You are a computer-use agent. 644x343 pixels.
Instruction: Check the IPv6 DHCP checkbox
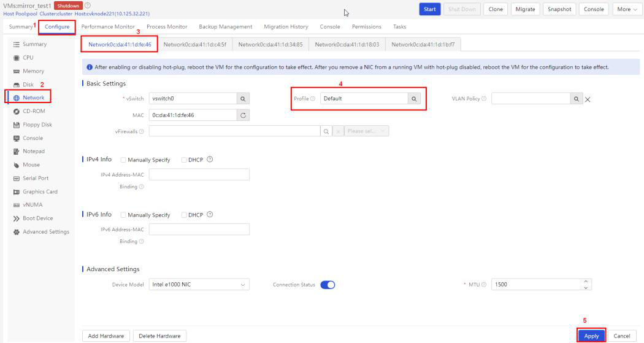click(184, 215)
